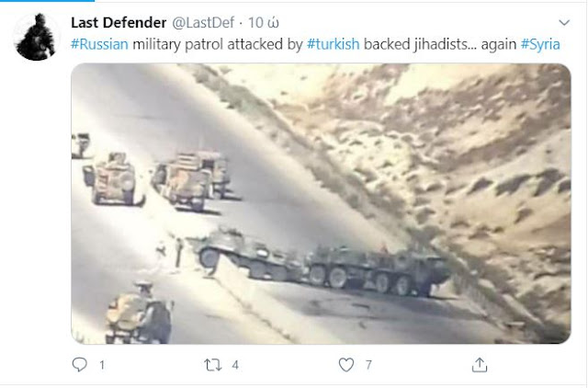The image size is (588, 388).
Task: Click the blue loading bar at top
Action: (x=47, y=1)
